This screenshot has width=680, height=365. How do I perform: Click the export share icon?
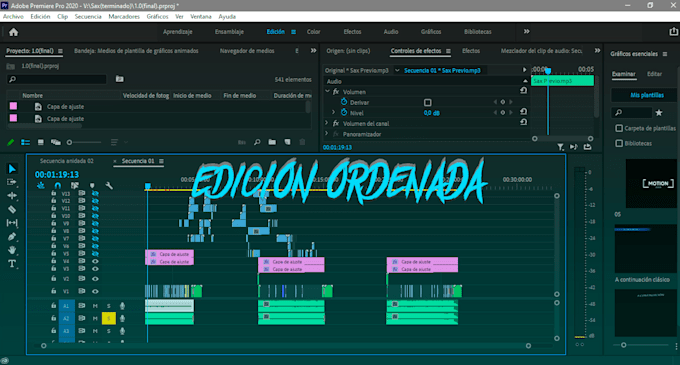[673, 32]
